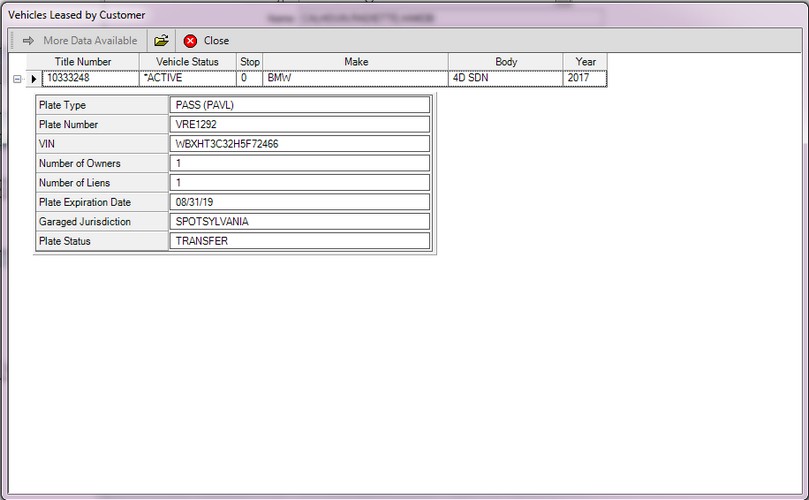
Task: Select the Stop cell value 0
Action: (x=250, y=78)
